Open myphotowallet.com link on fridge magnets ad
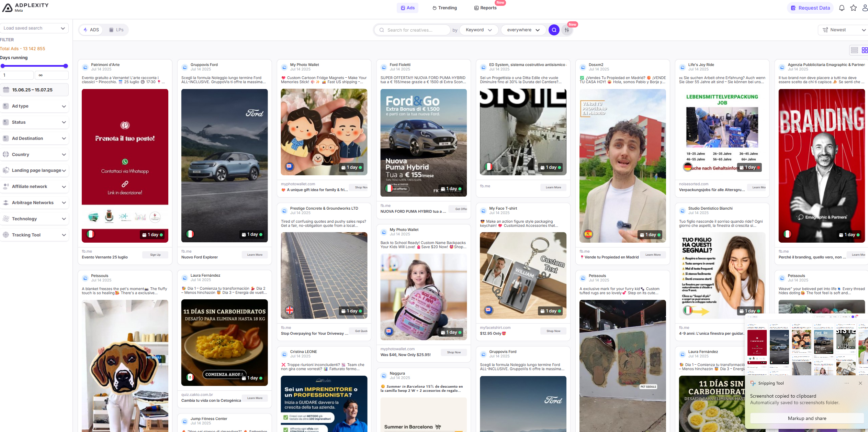Viewport: 868px width, 432px height. [298, 184]
